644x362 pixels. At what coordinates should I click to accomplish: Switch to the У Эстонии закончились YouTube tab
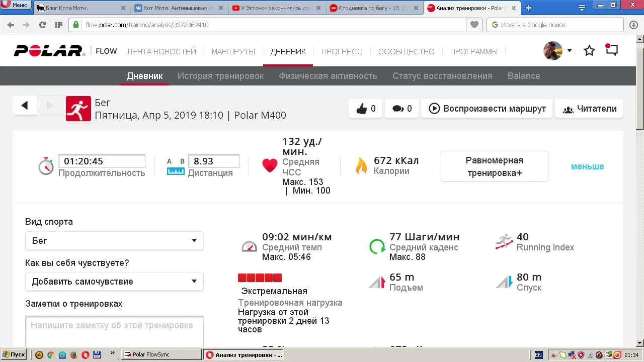click(276, 8)
